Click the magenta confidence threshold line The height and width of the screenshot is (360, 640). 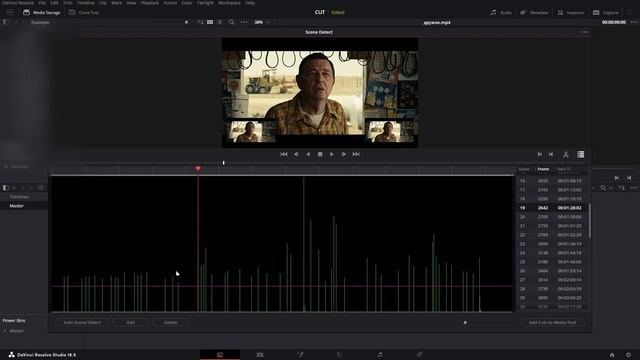282,286
